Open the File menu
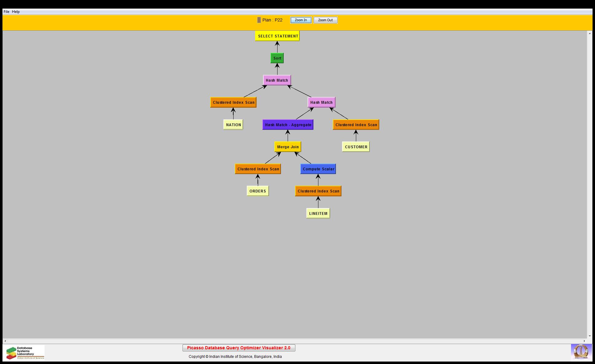The image size is (595, 364). coord(6,12)
